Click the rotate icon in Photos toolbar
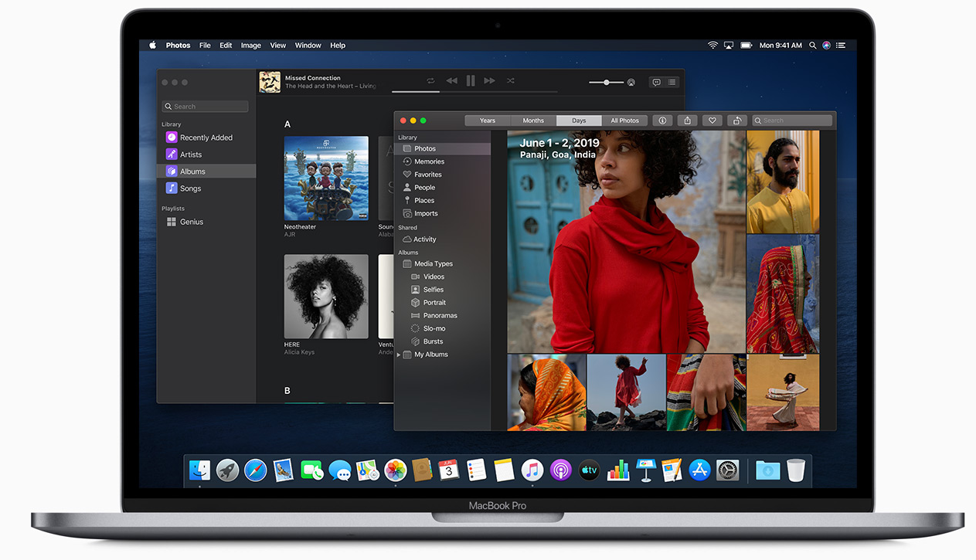 (x=737, y=120)
